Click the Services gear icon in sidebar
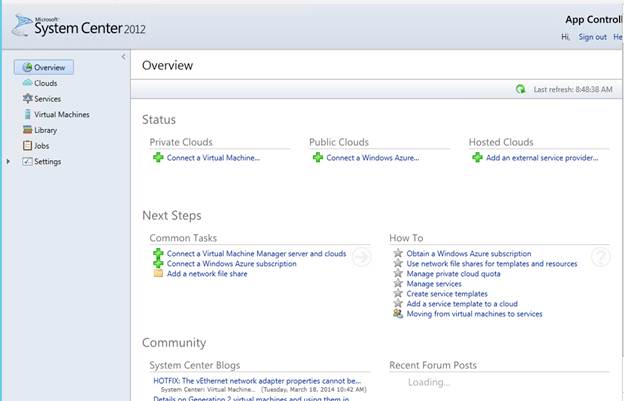 (x=27, y=98)
